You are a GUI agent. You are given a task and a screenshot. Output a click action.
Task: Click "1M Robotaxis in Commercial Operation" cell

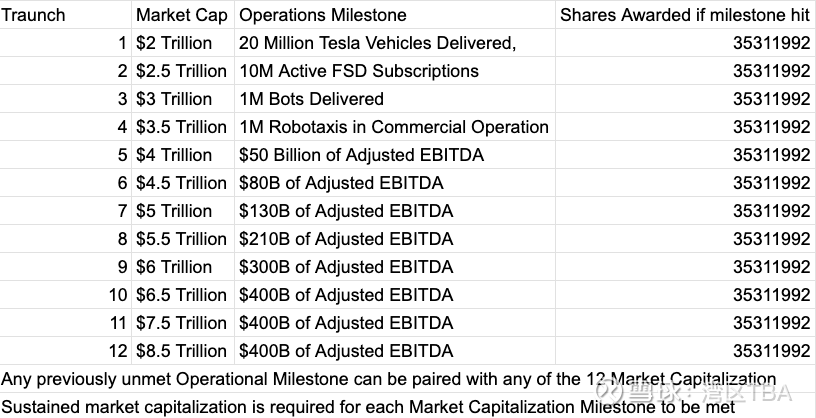click(x=394, y=127)
